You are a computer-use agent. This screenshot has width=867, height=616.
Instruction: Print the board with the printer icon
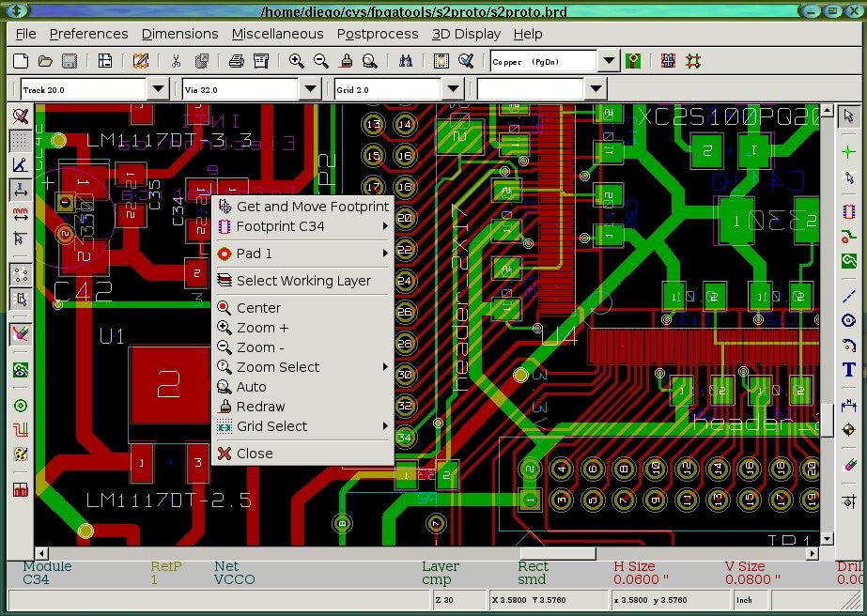[237, 61]
